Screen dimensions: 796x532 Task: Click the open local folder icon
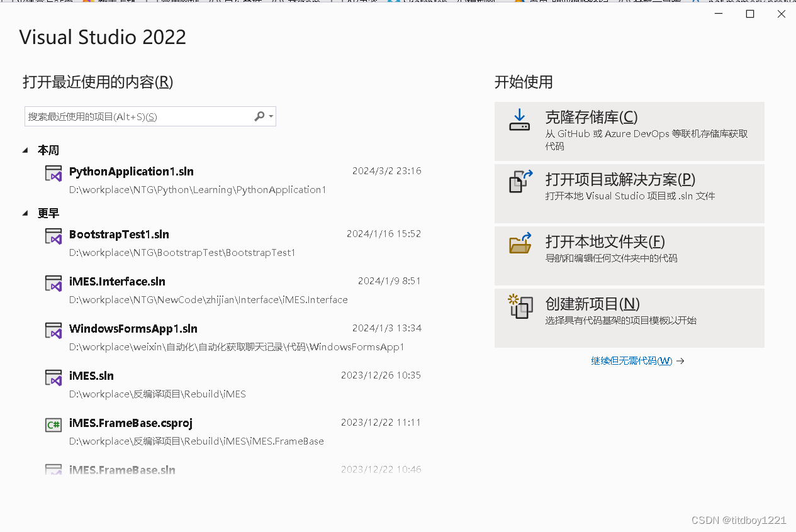point(519,243)
